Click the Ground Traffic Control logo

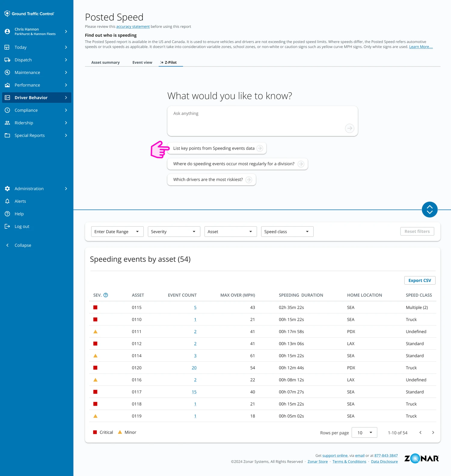coord(29,14)
